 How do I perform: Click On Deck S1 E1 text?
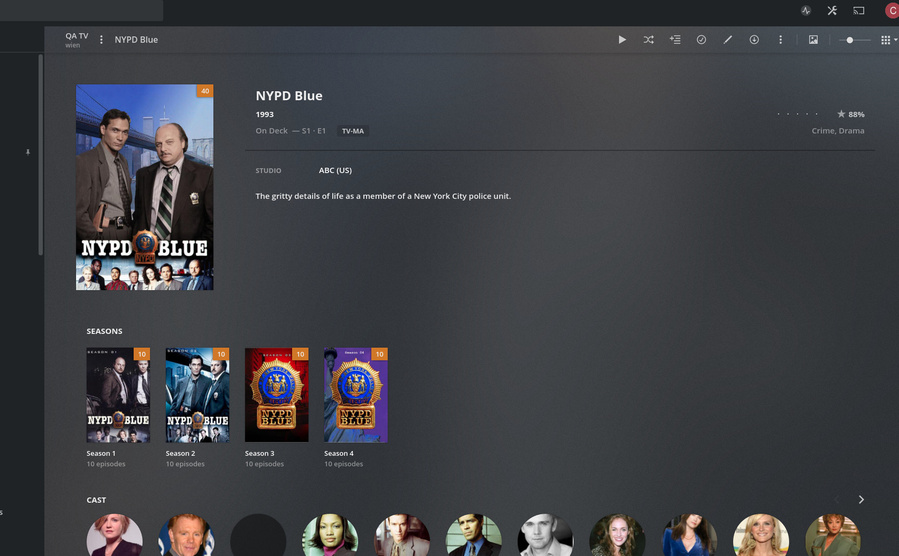coord(291,131)
